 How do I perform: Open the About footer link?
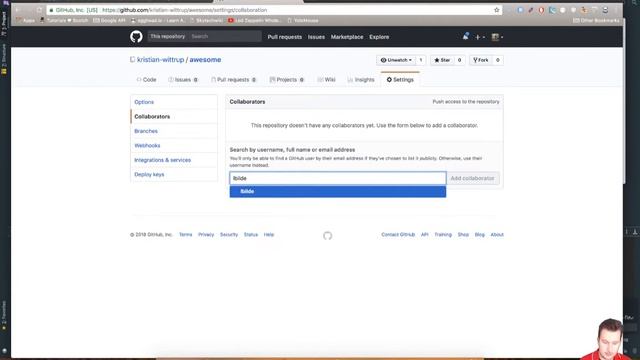click(497, 235)
